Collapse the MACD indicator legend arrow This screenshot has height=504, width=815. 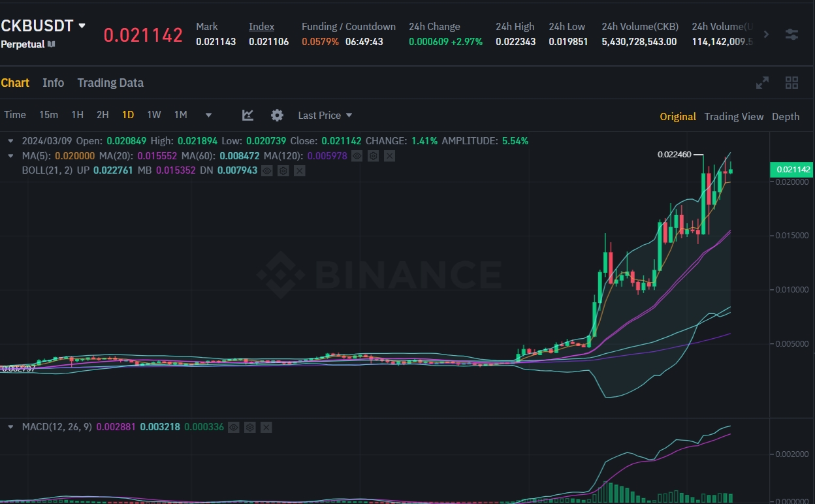pos(11,427)
